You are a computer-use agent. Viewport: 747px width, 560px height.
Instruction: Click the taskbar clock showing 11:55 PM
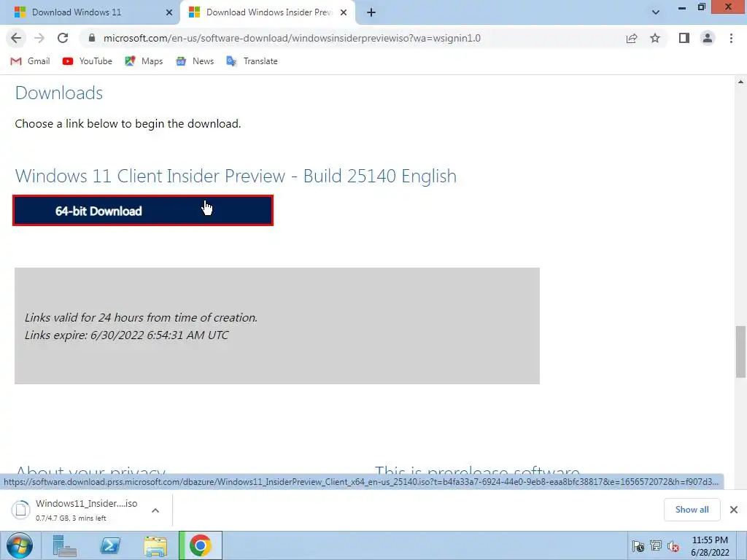tap(710, 546)
